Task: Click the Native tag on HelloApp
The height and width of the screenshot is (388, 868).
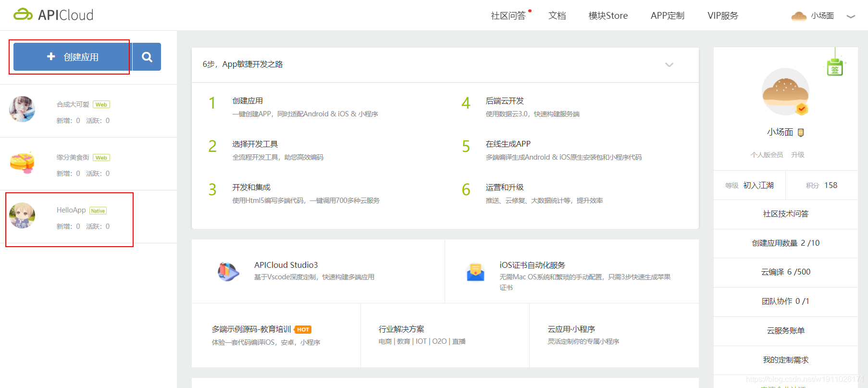Action: click(98, 211)
